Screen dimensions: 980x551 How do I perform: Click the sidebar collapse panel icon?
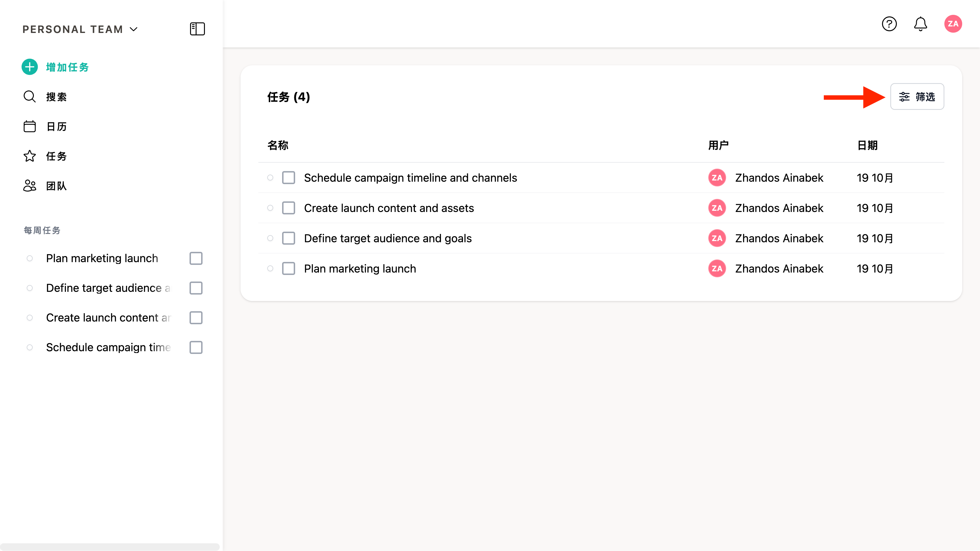(197, 29)
